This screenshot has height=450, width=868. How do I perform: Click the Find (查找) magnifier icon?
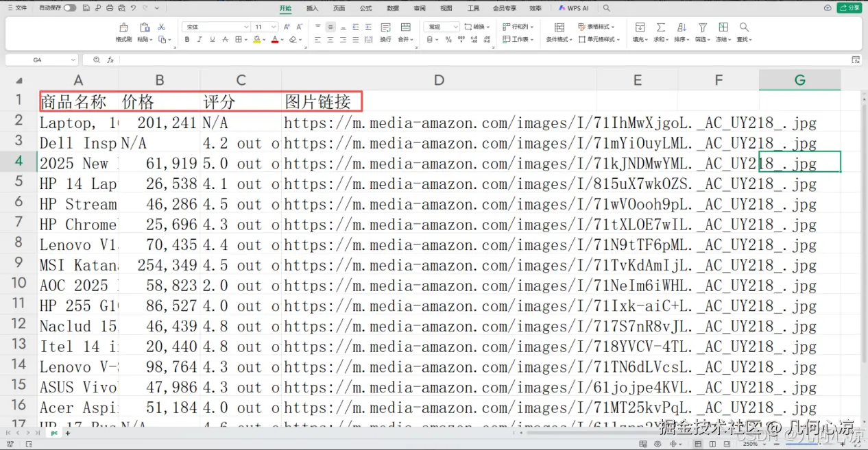(744, 27)
